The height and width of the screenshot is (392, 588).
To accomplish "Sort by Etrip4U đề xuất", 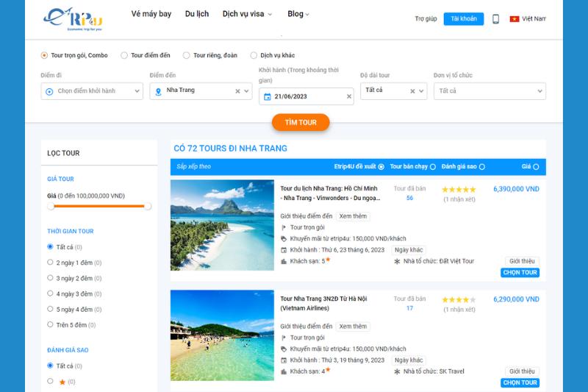I will 381,167.
